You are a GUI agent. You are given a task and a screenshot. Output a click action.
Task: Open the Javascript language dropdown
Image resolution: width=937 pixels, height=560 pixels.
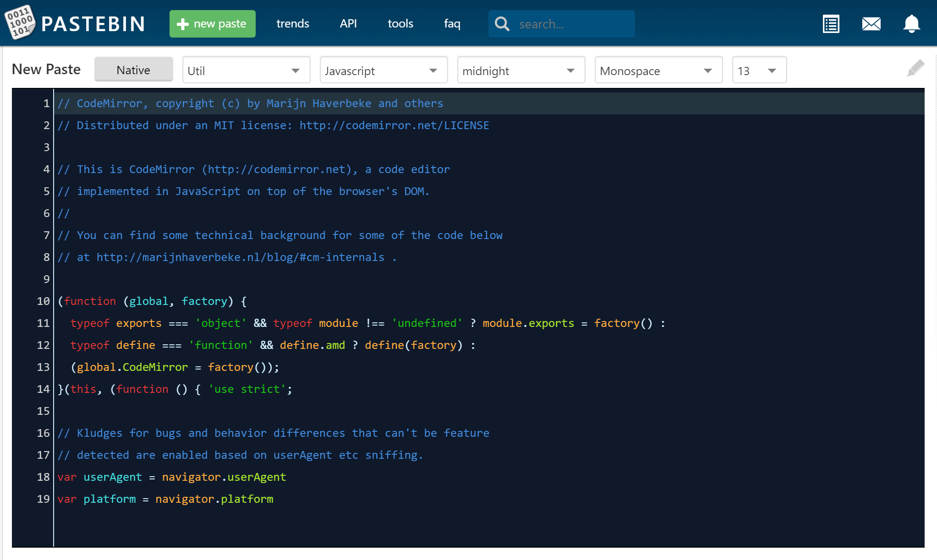point(384,71)
